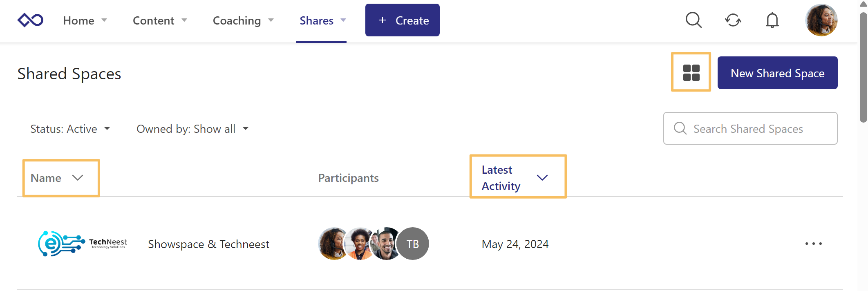Click the New Shared Space button
The width and height of the screenshot is (868, 291).
777,73
